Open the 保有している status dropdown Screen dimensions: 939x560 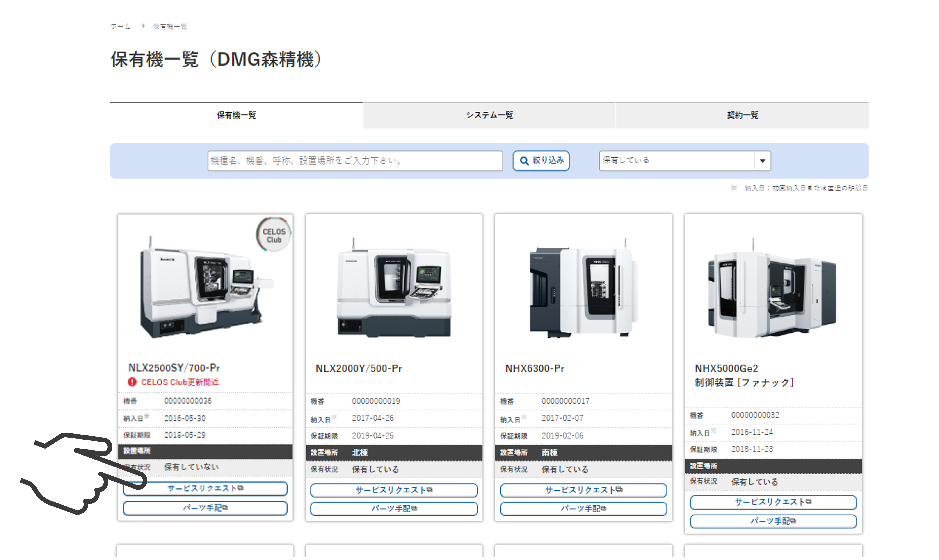[685, 161]
